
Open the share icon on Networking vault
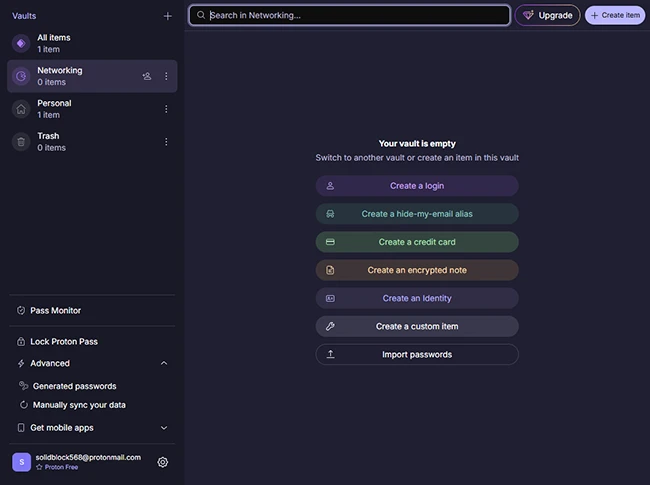point(147,76)
